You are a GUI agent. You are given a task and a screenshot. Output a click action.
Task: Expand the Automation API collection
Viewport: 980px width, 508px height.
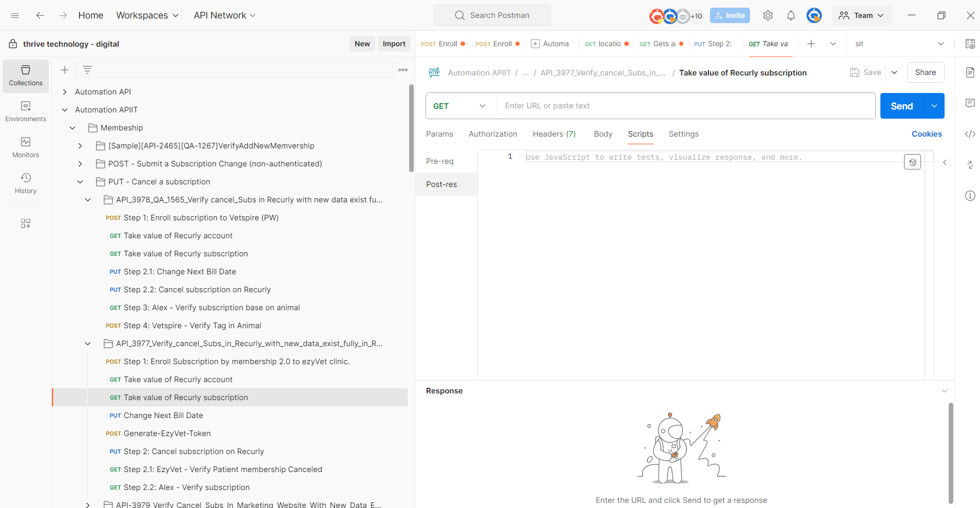click(65, 92)
